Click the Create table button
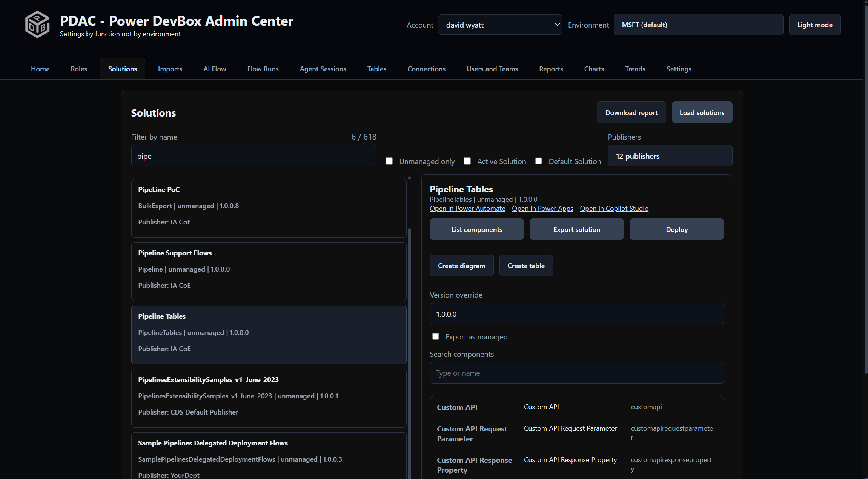Image resolution: width=868 pixels, height=479 pixels. 526,266
